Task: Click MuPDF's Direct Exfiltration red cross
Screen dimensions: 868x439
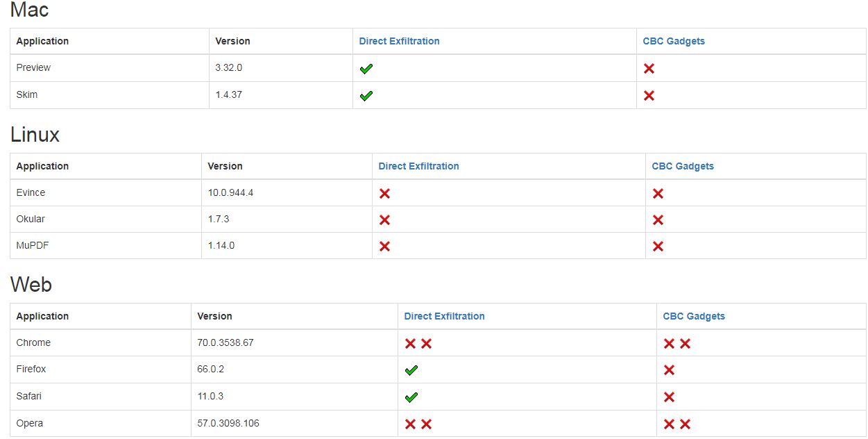Action: (x=385, y=247)
